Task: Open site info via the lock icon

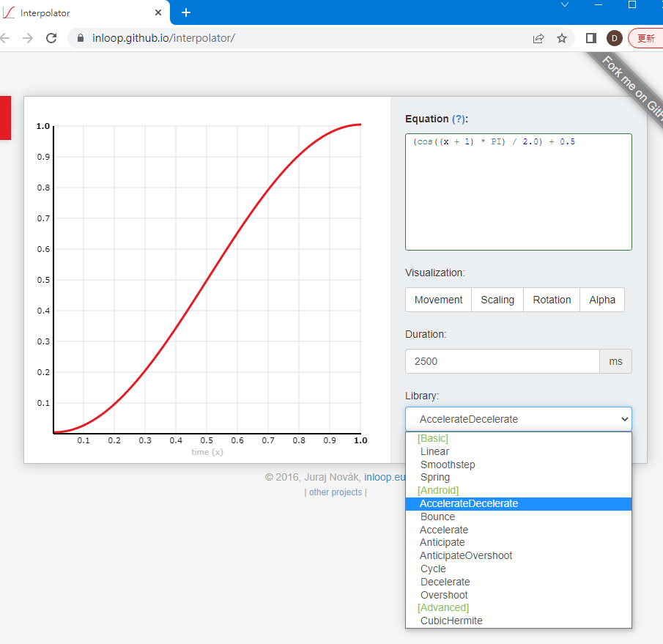Action: [x=81, y=38]
